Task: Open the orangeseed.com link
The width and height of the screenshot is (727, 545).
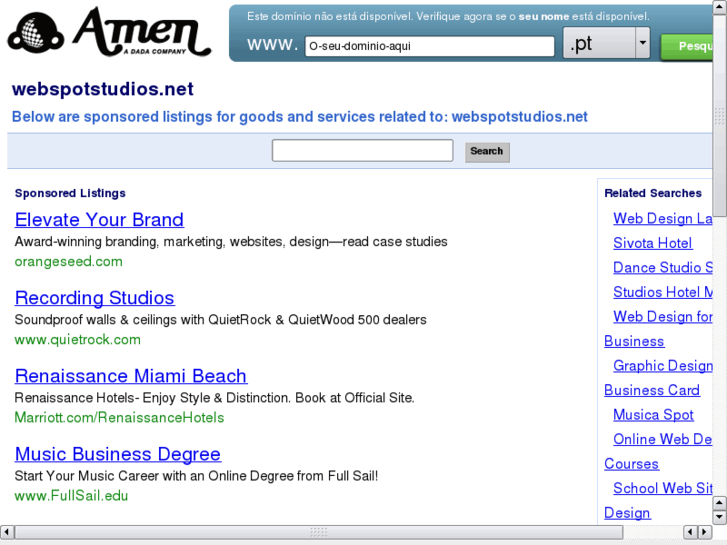Action: (69, 262)
